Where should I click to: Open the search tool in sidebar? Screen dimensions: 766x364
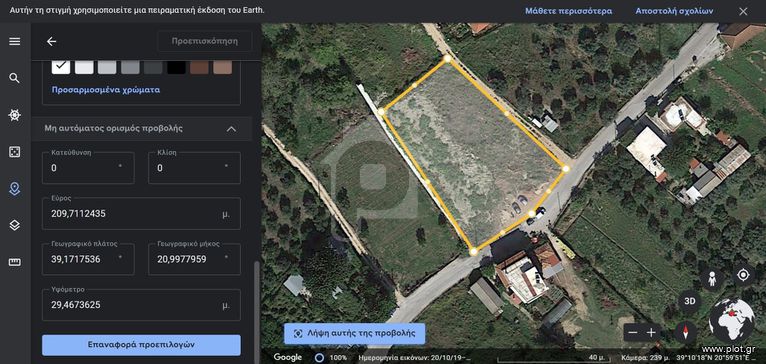[x=15, y=78]
